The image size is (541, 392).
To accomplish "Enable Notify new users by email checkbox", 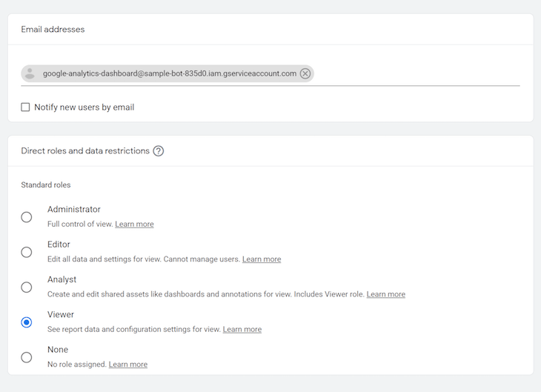I will [25, 107].
